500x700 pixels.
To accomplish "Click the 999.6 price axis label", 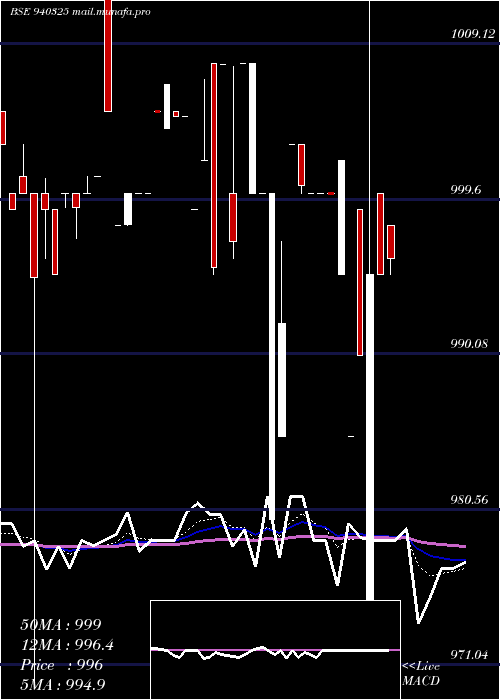I will (466, 189).
